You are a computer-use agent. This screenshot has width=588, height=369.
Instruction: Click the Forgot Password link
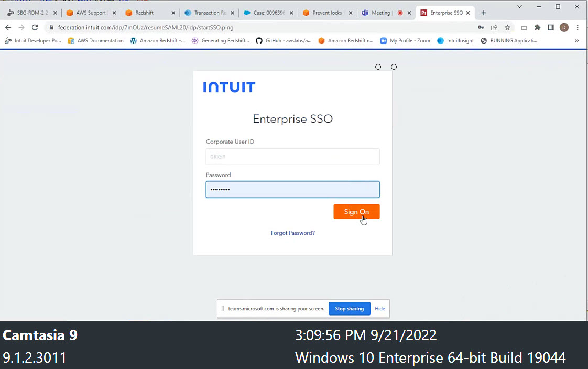tap(292, 233)
